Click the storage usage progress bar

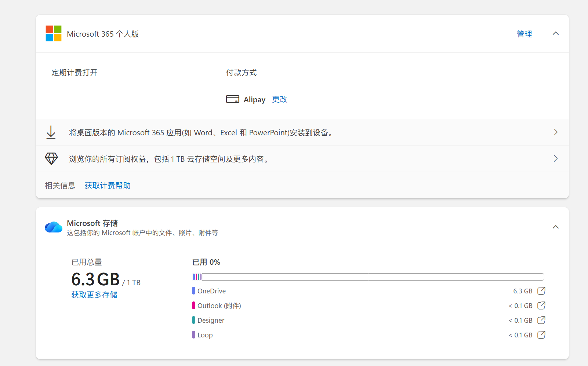[x=368, y=277]
